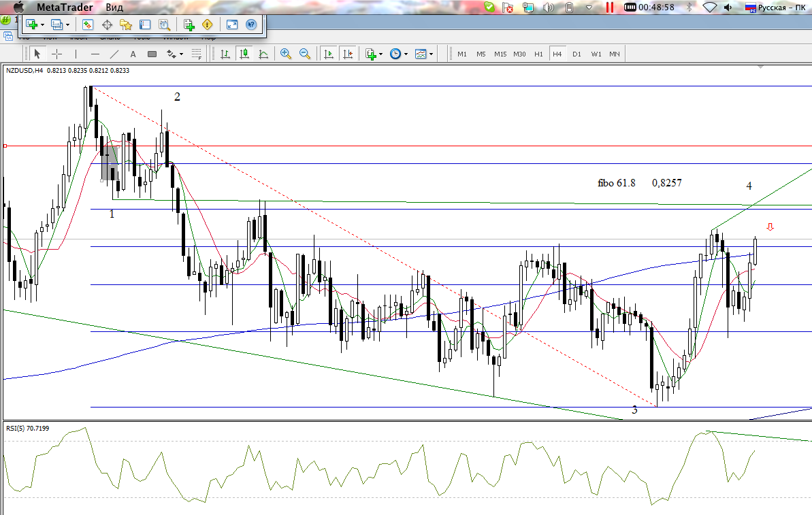Show the Terminal panel
The image size is (812, 515).
[145, 24]
